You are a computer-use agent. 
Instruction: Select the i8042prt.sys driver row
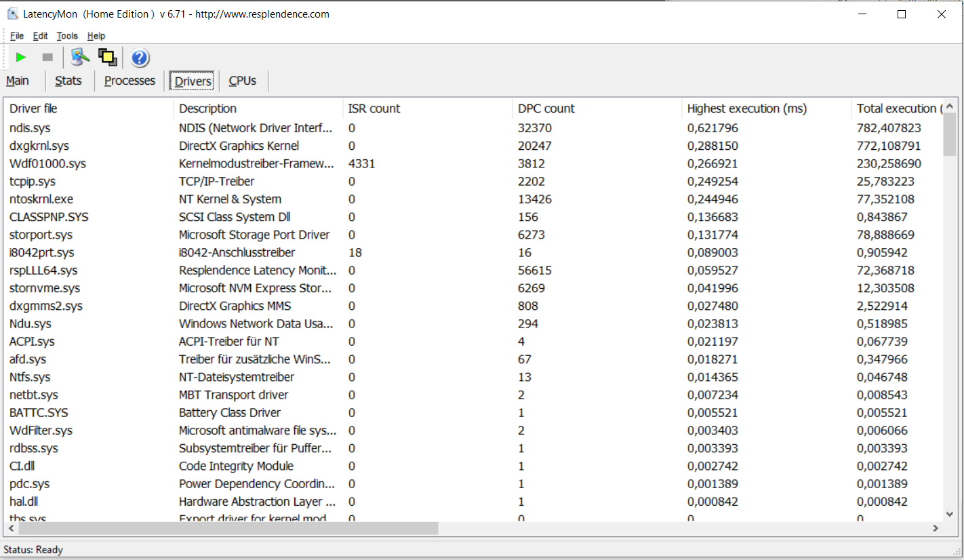(x=473, y=252)
